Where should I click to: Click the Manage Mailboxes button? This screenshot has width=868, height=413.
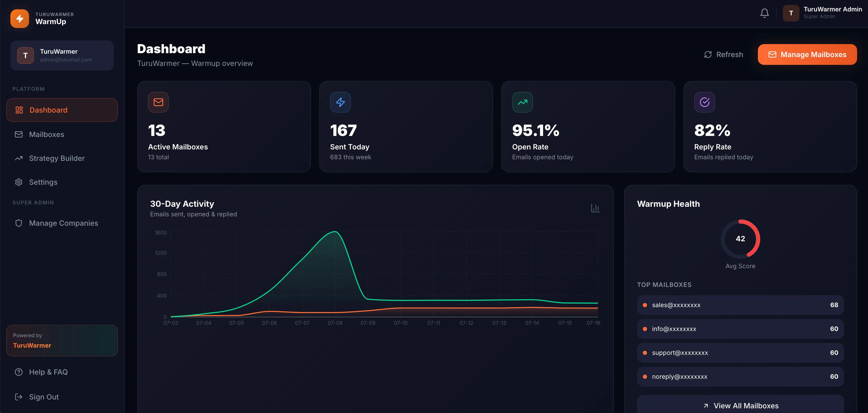coord(807,54)
